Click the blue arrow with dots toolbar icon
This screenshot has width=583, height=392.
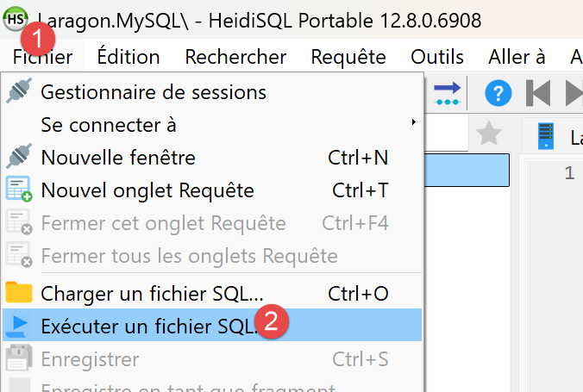(447, 93)
